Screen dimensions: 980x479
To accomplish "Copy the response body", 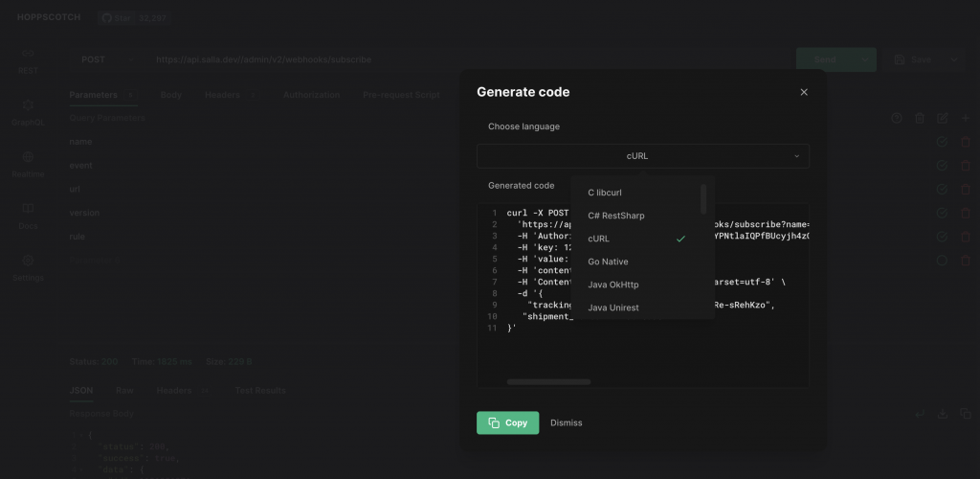I will 966,414.
